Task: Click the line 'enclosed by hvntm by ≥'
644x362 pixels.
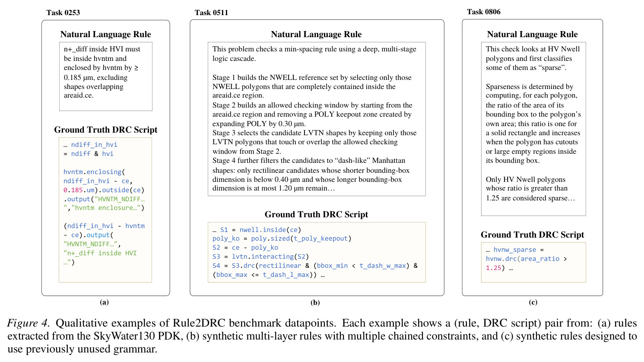Action: point(101,68)
